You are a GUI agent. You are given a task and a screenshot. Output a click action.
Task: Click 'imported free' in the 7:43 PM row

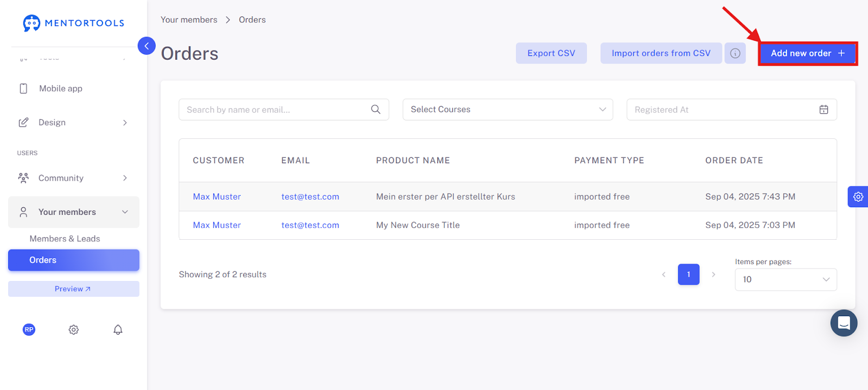click(602, 197)
